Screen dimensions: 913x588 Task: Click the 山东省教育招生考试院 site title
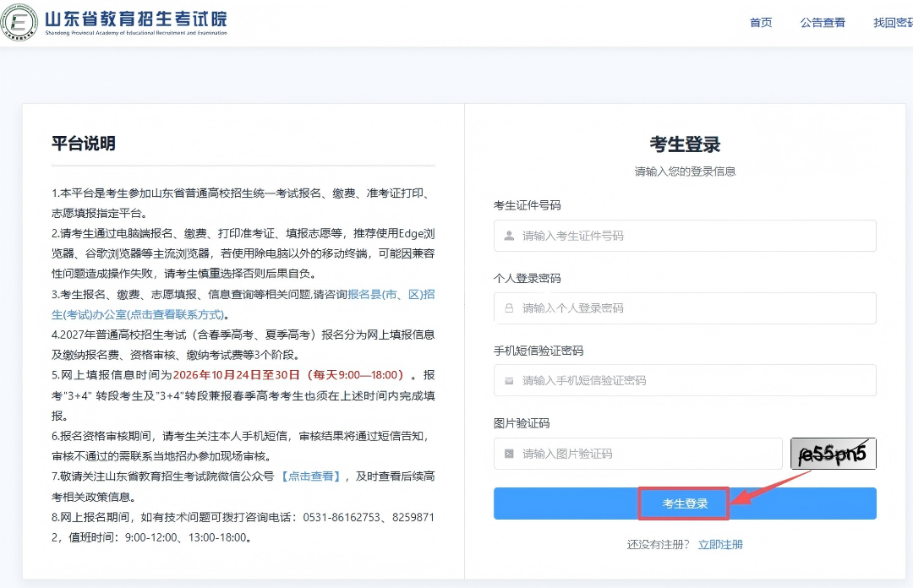[x=136, y=19]
